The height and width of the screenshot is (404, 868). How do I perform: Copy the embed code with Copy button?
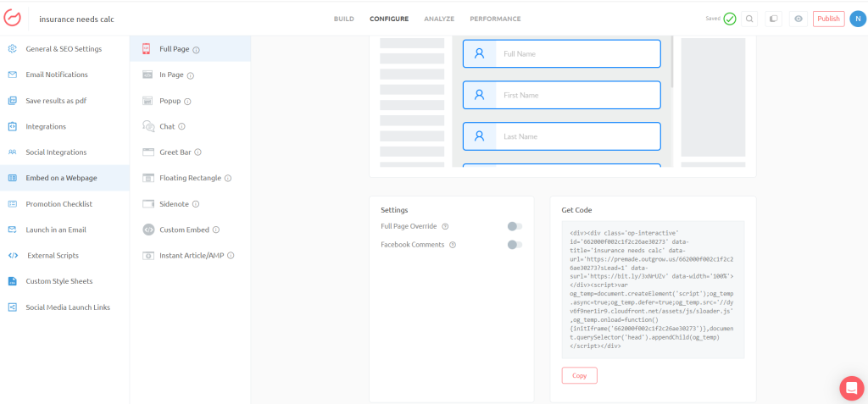pyautogui.click(x=579, y=375)
